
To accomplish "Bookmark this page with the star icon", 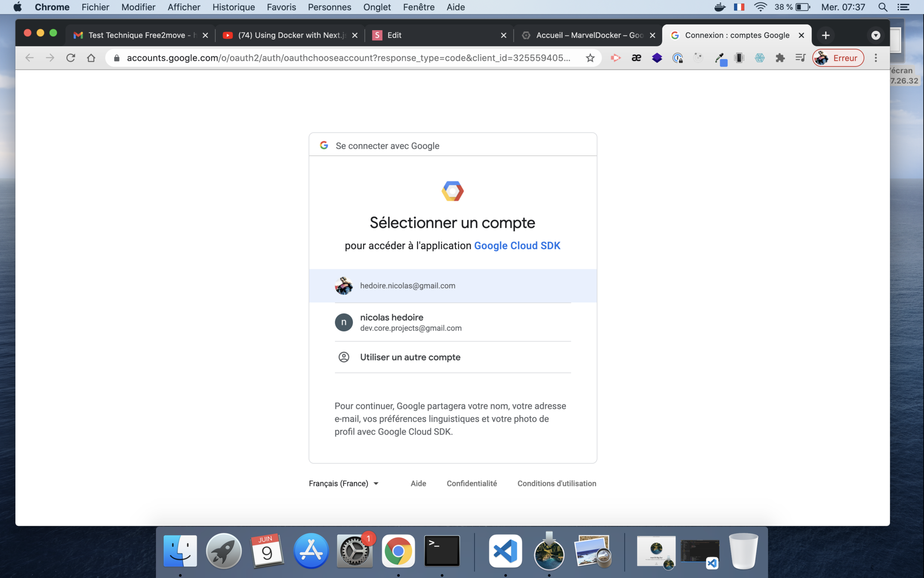I will (590, 58).
